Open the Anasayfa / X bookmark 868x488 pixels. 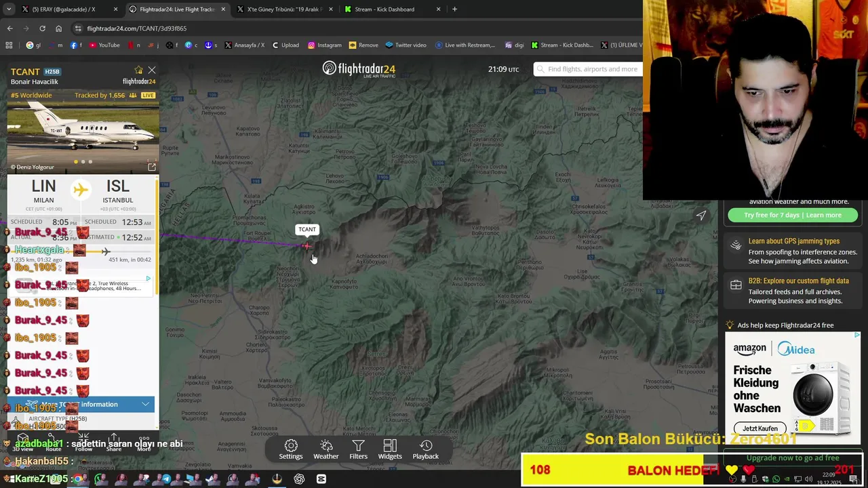click(244, 45)
